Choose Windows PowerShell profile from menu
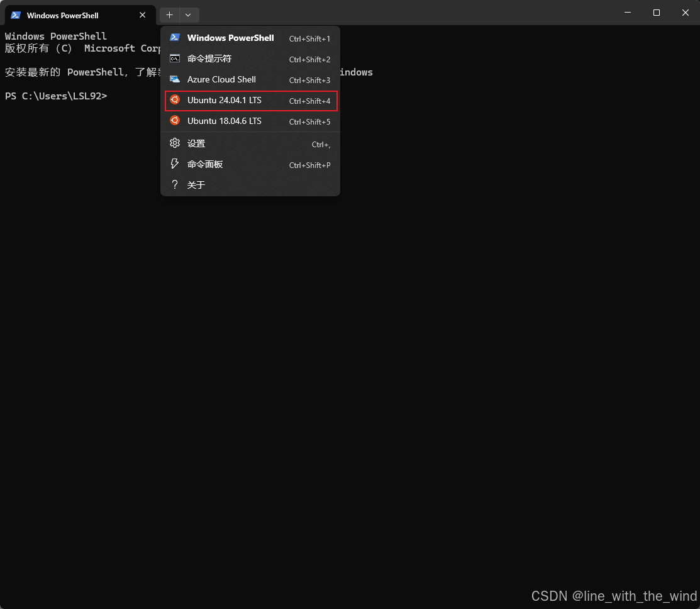The width and height of the screenshot is (700, 609). point(250,38)
